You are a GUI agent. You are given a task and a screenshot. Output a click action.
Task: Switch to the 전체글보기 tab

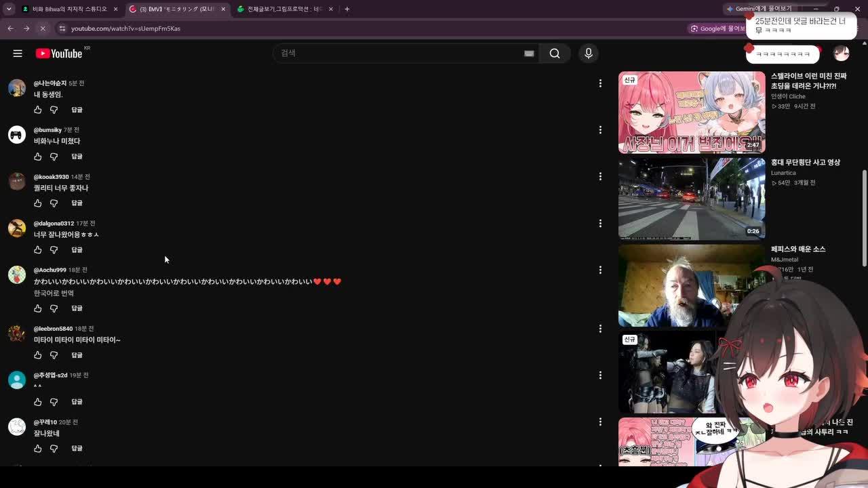(x=285, y=9)
